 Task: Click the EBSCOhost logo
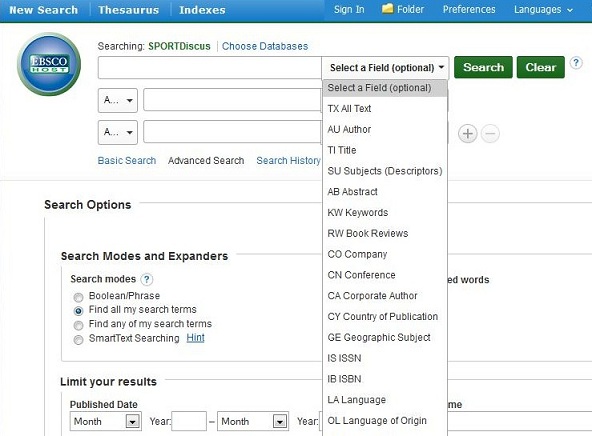pyautogui.click(x=49, y=64)
